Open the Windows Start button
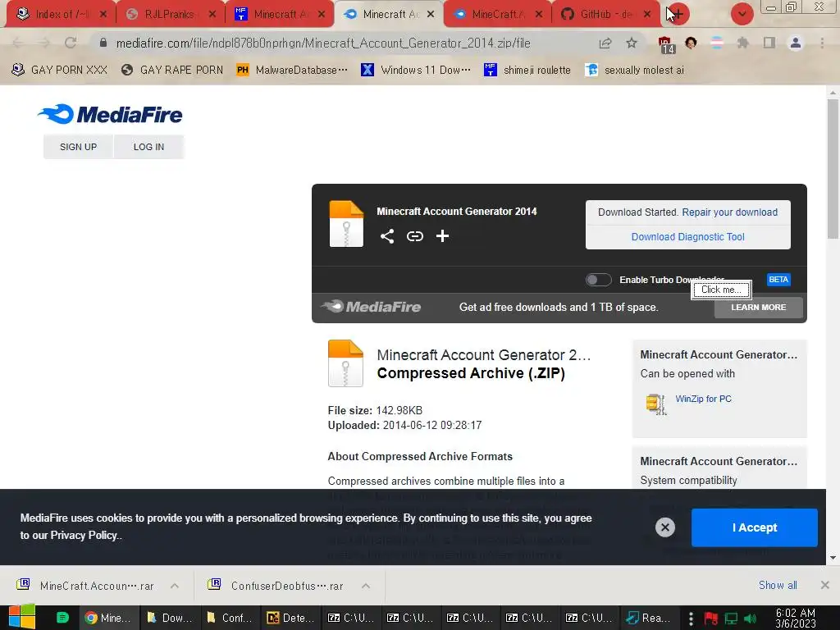 [x=22, y=617]
